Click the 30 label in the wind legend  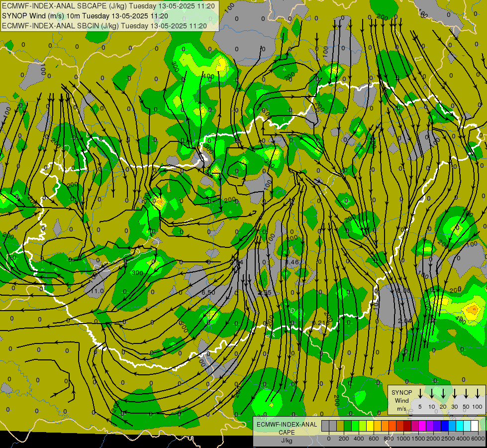[x=455, y=407]
